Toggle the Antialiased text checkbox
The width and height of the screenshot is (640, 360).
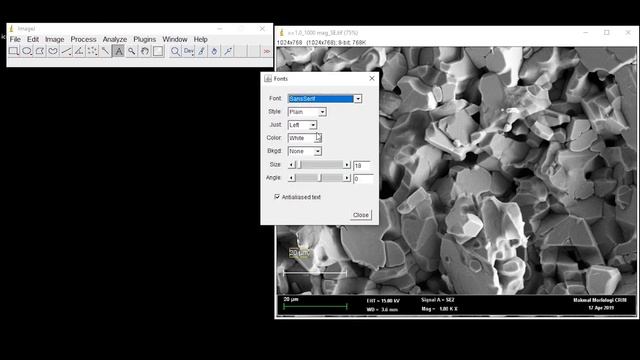point(277,197)
